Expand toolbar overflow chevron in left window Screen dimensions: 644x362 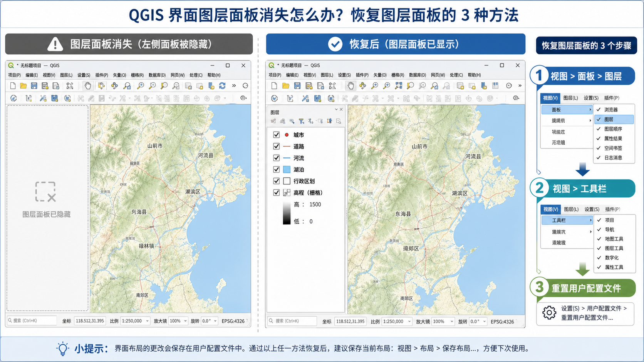tap(234, 85)
